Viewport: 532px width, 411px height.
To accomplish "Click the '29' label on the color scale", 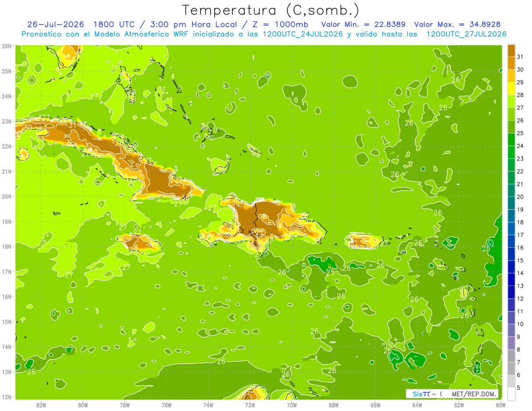I will click(520, 82).
